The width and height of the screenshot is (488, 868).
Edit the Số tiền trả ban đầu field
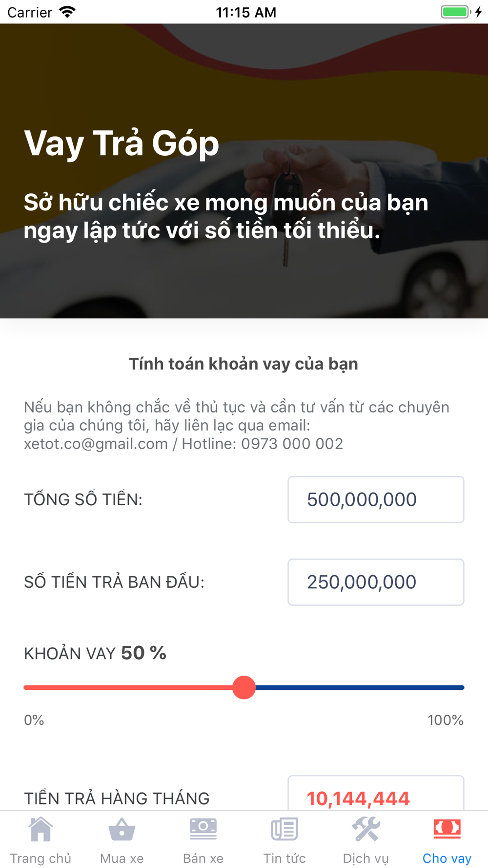click(x=376, y=582)
